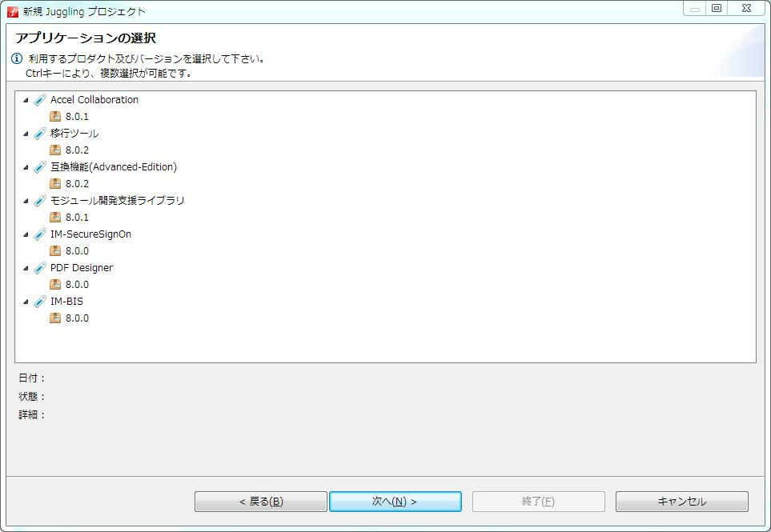This screenshot has height=532, width=771.
Task: Click the red Juggling app icon in title bar
Action: pos(13,11)
